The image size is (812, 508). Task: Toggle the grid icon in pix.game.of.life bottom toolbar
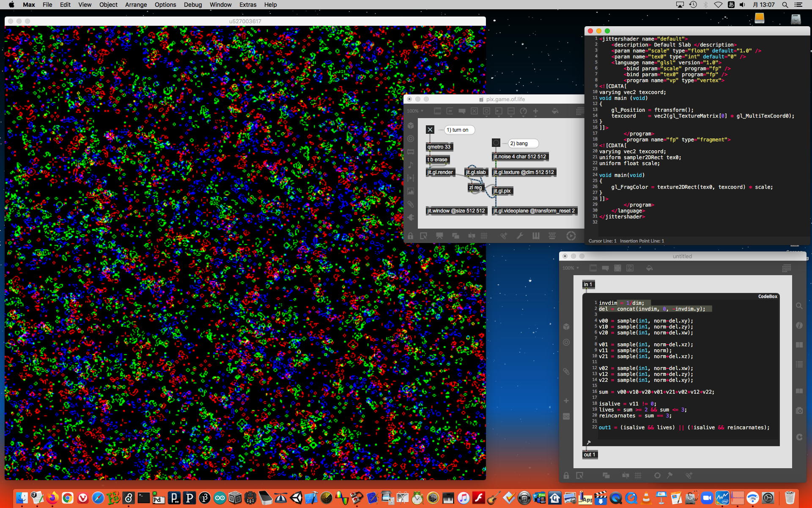tap(484, 236)
